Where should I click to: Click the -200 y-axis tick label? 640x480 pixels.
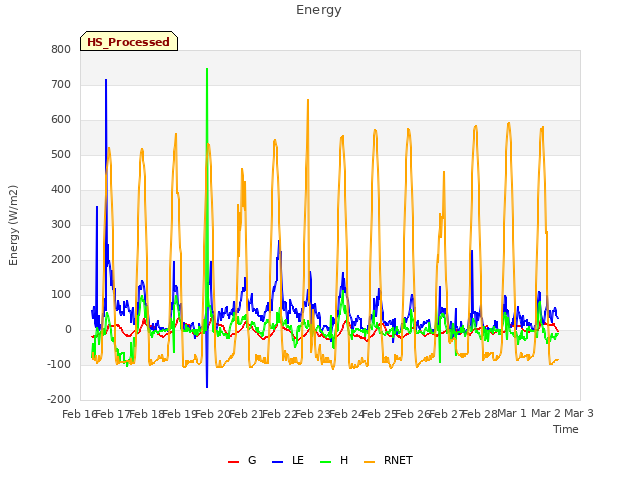(59, 400)
